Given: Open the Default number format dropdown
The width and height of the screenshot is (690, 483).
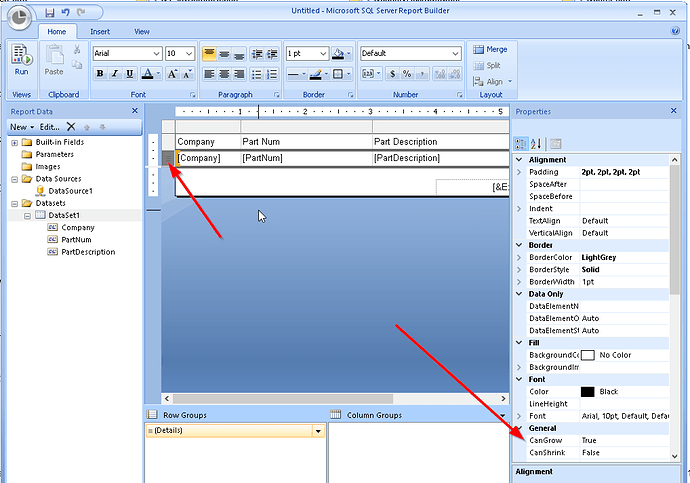Looking at the screenshot, I should point(455,54).
